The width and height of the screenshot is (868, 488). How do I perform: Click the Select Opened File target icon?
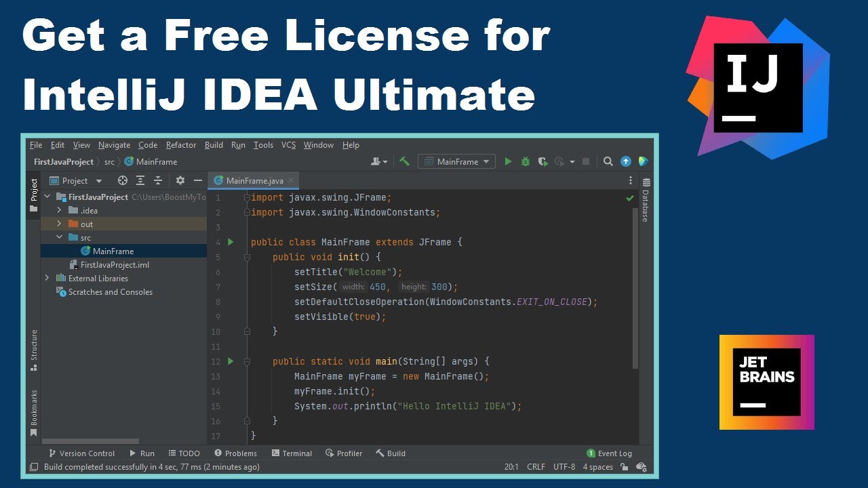click(x=123, y=180)
